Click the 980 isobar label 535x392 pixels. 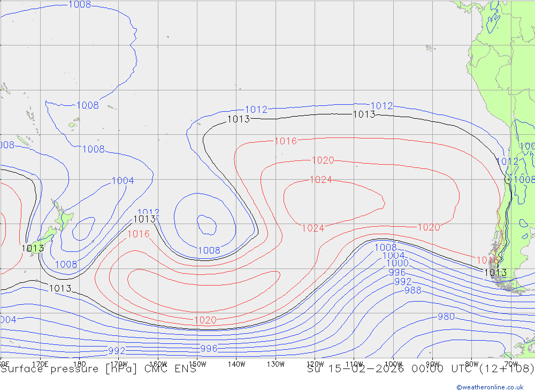[x=446, y=317]
